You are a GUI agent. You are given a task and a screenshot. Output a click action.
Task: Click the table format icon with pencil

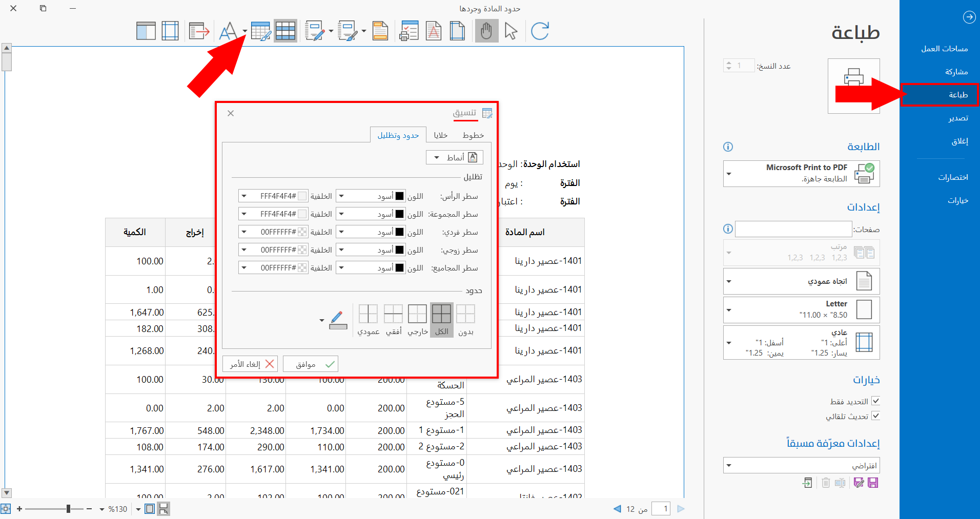(x=261, y=31)
